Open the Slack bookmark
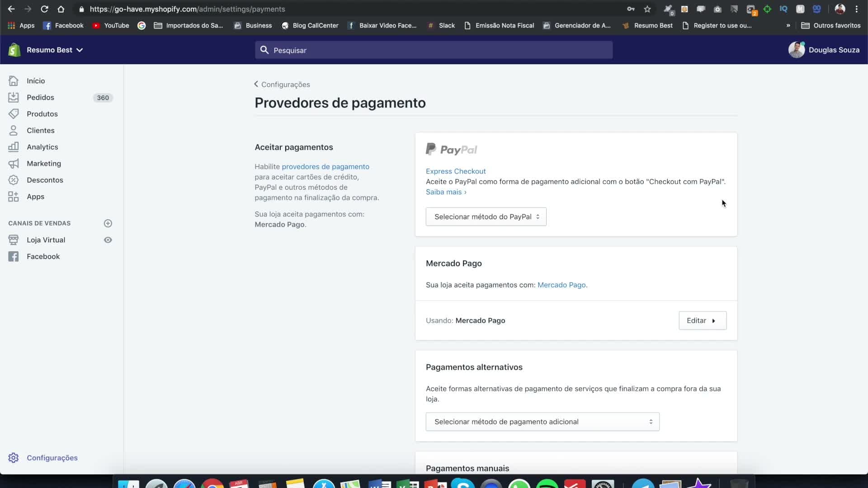868x488 pixels. click(x=441, y=25)
